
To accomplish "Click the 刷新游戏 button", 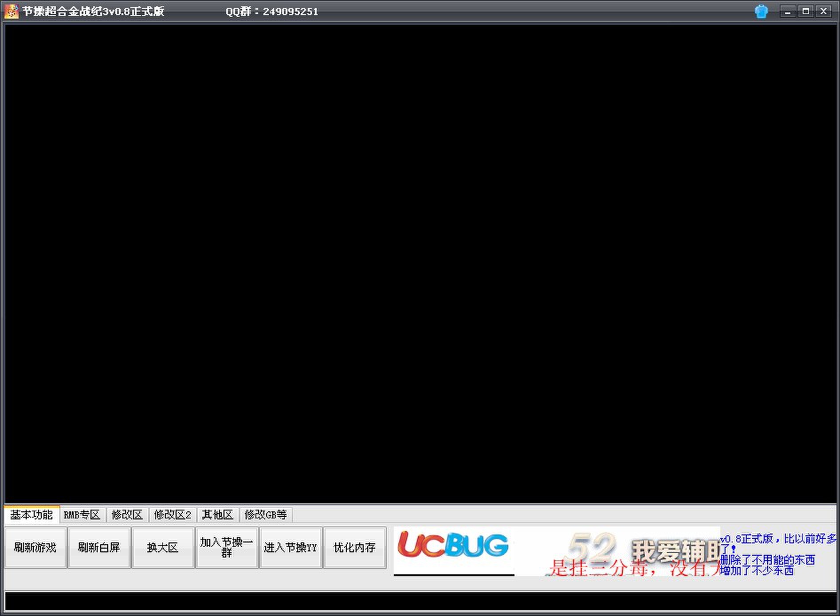I will point(35,548).
